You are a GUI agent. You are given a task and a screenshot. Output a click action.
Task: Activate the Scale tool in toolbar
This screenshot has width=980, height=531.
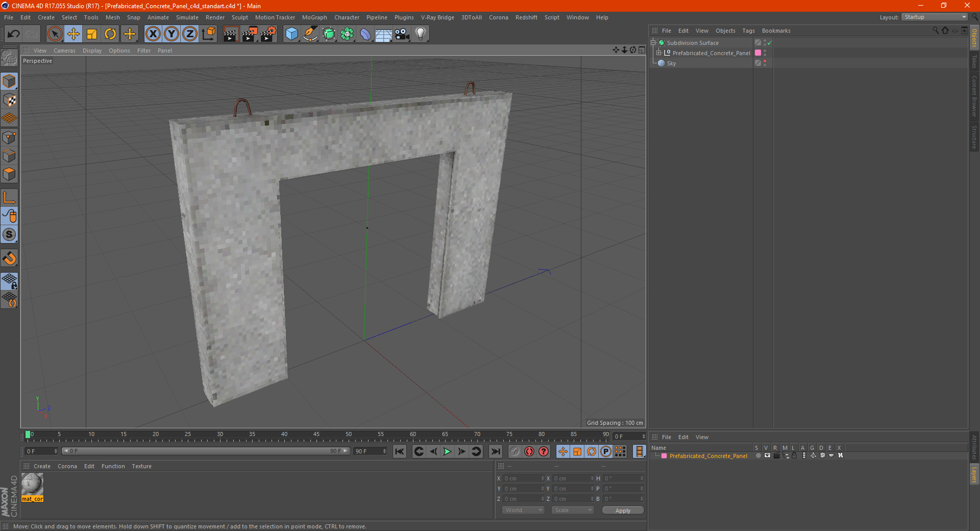[x=92, y=34]
